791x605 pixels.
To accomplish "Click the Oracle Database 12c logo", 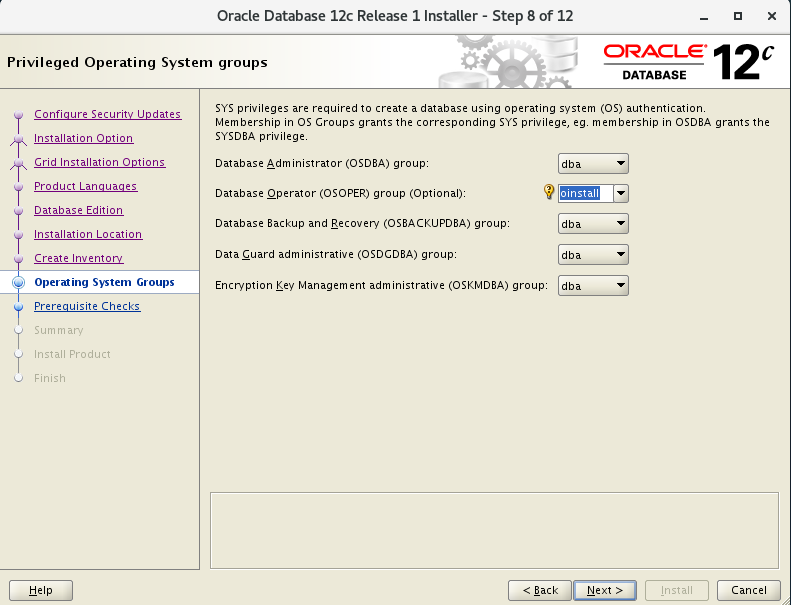I will click(x=689, y=62).
